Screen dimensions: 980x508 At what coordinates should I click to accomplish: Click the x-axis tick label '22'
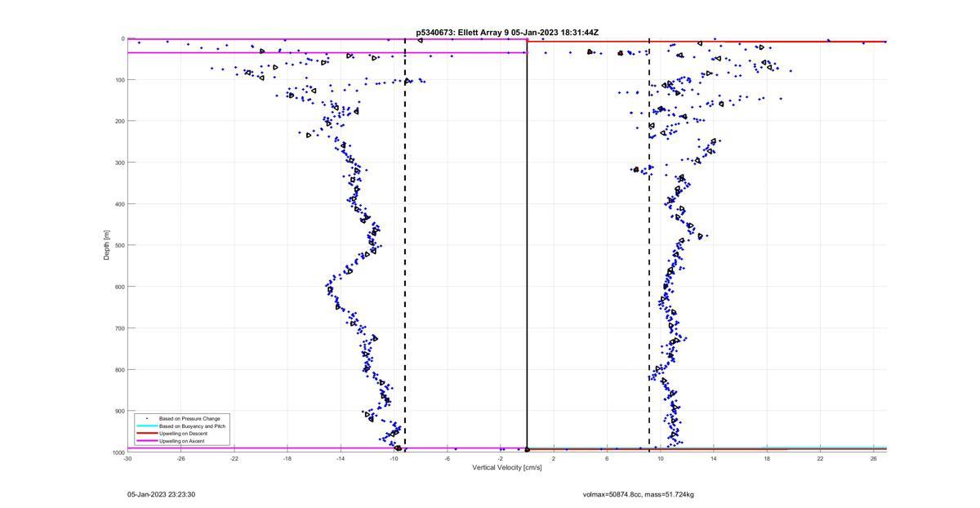(820, 459)
